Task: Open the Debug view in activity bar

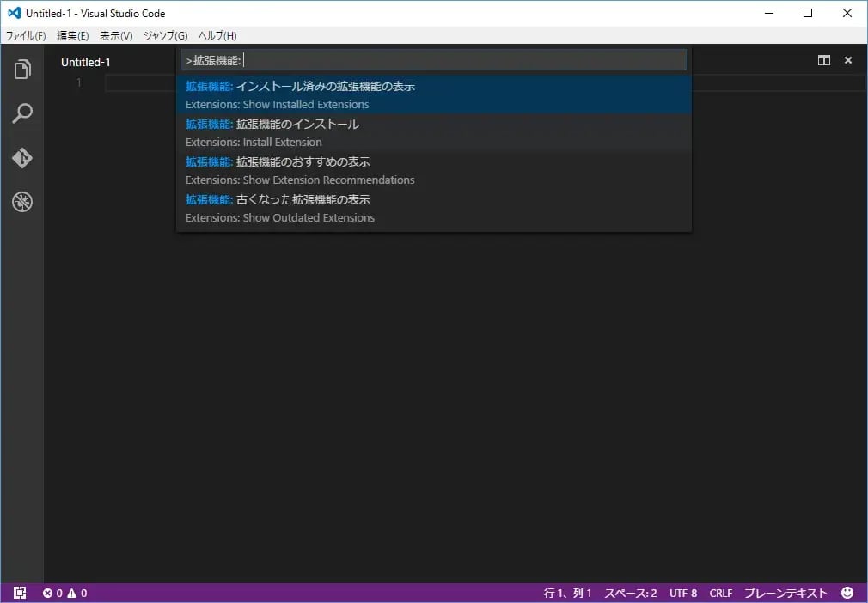Action: (22, 202)
